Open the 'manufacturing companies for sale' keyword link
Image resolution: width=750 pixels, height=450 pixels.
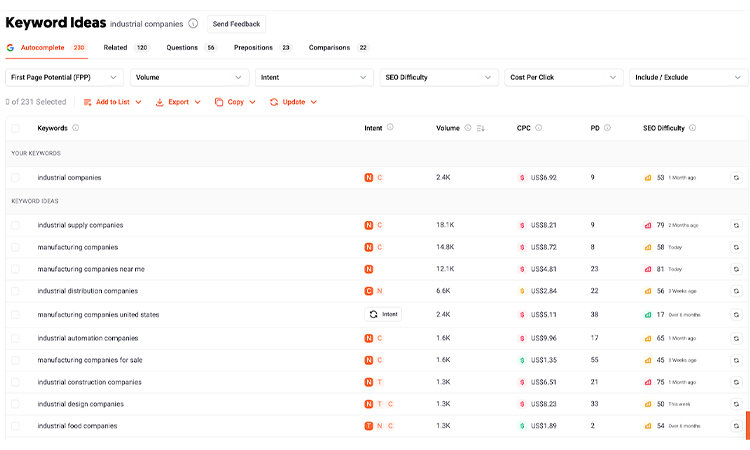point(90,360)
